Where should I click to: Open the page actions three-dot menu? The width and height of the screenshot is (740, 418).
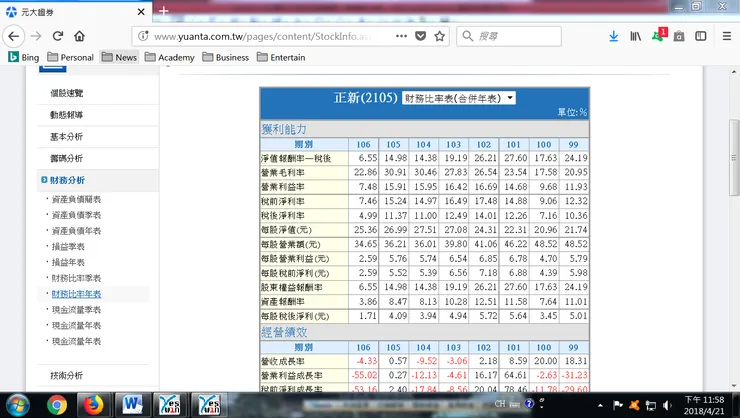coord(401,36)
